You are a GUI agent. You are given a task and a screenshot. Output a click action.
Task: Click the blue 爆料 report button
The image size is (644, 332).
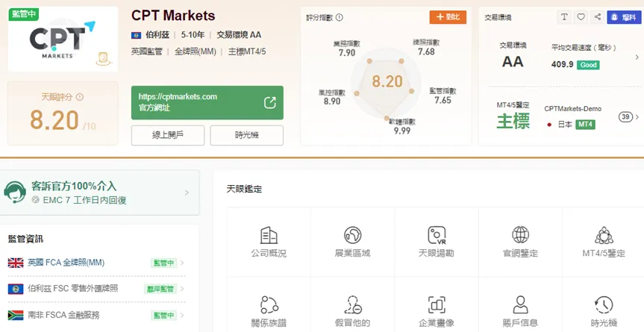[624, 17]
